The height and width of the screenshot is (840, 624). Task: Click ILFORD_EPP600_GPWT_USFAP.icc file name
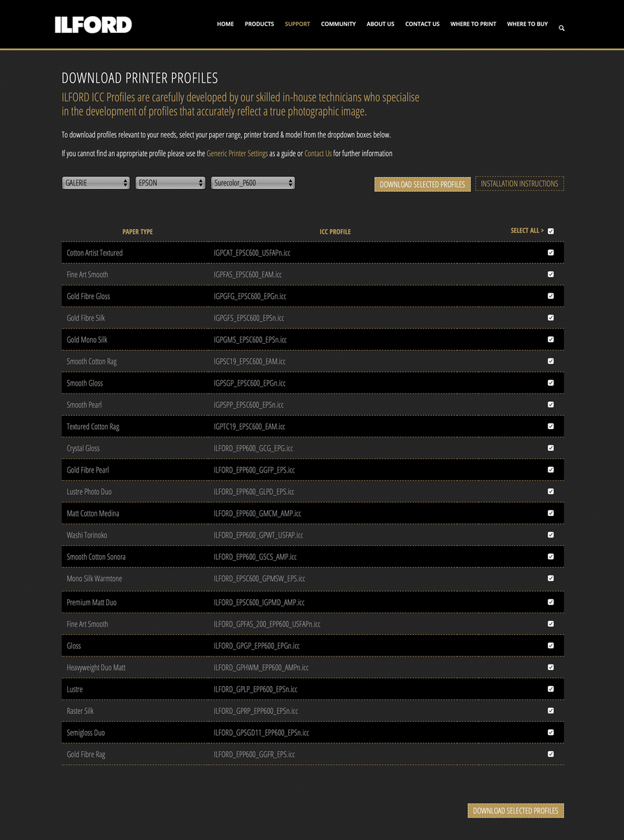click(x=258, y=535)
